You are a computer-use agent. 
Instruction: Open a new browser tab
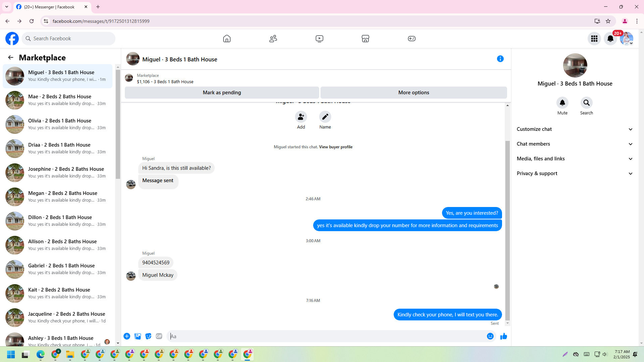click(98, 7)
